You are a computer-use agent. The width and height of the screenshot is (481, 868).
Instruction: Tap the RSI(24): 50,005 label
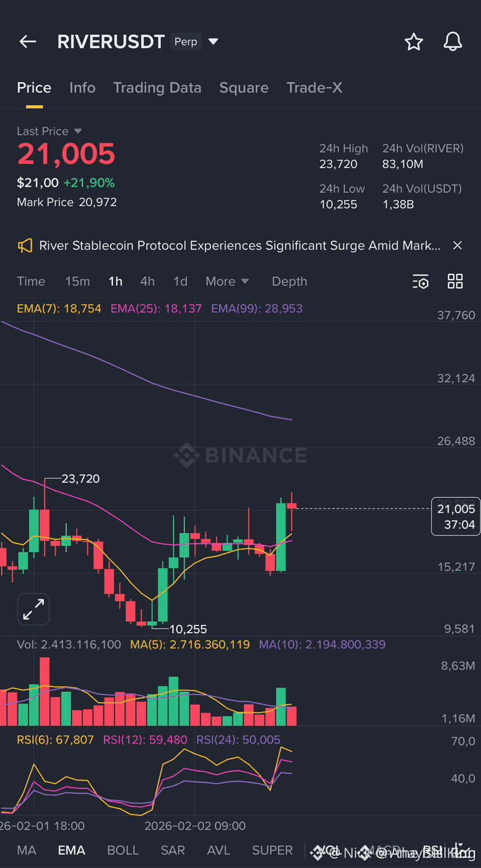pos(239,740)
